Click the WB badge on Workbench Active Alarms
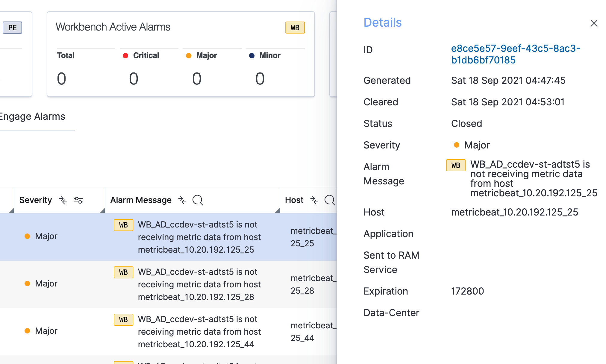 [295, 28]
